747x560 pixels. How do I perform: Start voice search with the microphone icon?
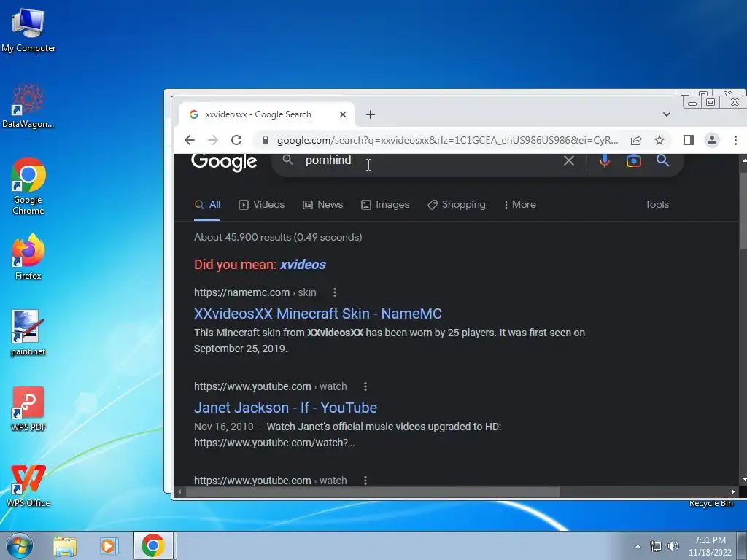pos(605,160)
